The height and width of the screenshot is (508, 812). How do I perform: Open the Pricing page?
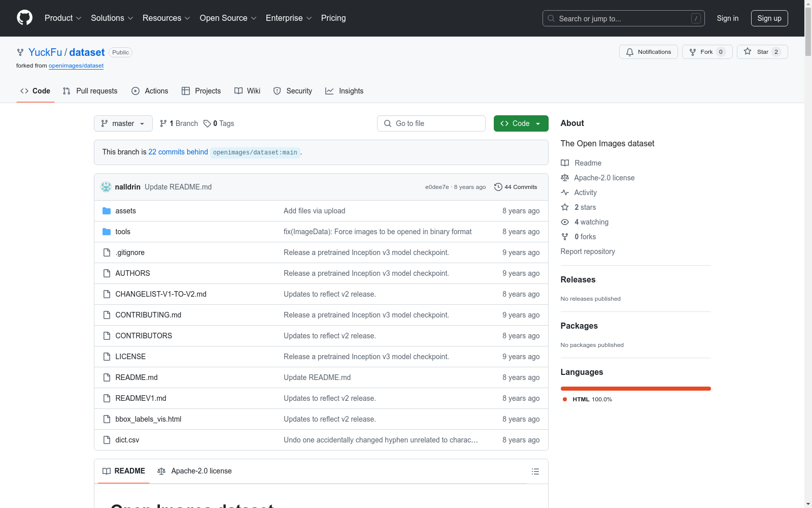[333, 18]
